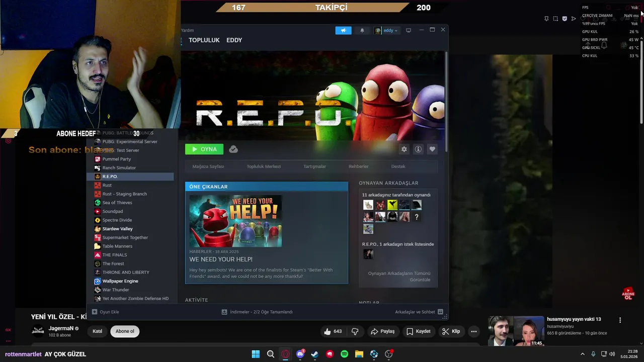Click the Supermarket Together library icon
Viewport: 644px width, 362px height.
coord(98,237)
